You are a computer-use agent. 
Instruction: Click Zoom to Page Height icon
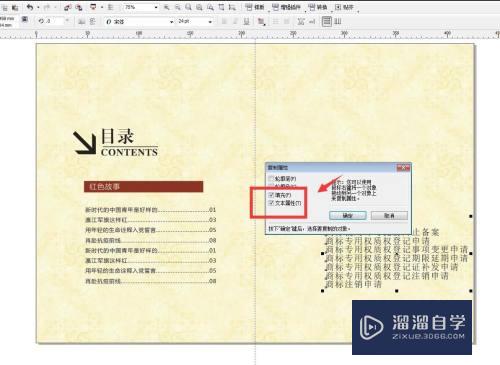pyautogui.click(x=232, y=7)
